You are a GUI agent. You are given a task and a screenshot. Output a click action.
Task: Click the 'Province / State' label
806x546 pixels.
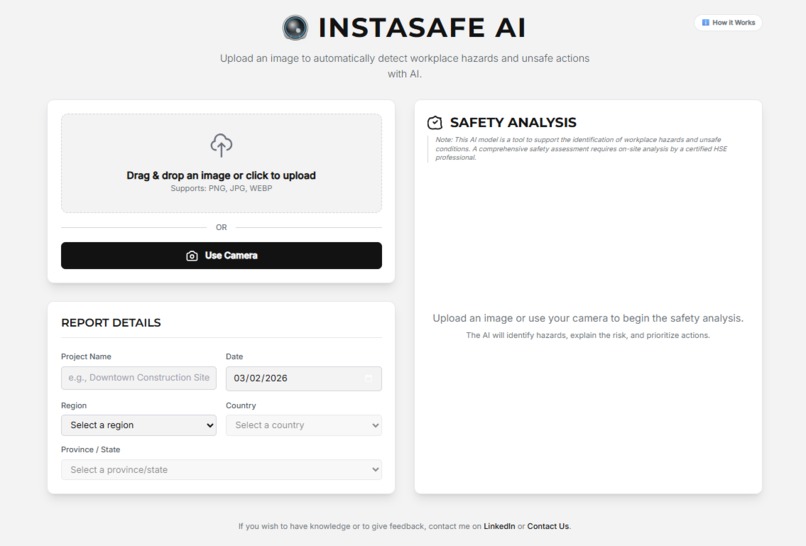pos(90,449)
